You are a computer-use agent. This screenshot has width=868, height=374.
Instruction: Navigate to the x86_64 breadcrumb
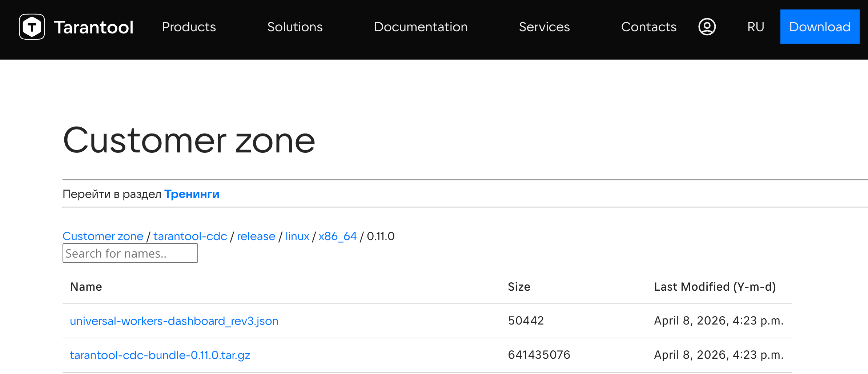338,236
